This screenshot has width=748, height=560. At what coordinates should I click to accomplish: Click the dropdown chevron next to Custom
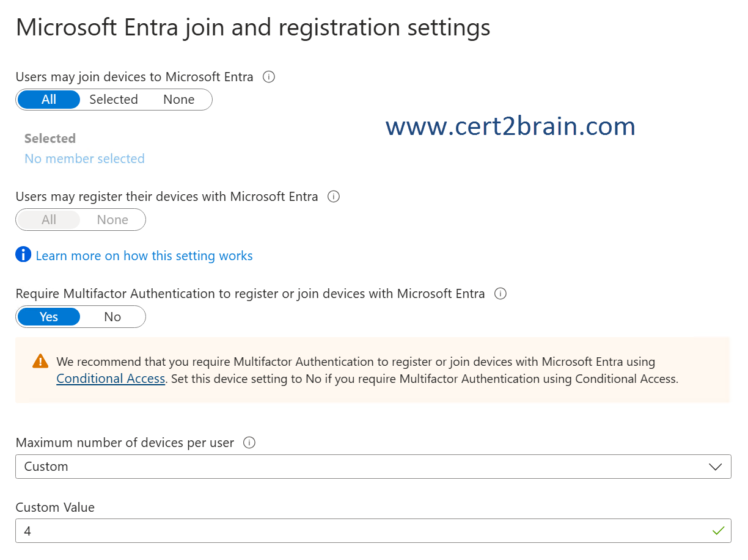coord(715,467)
